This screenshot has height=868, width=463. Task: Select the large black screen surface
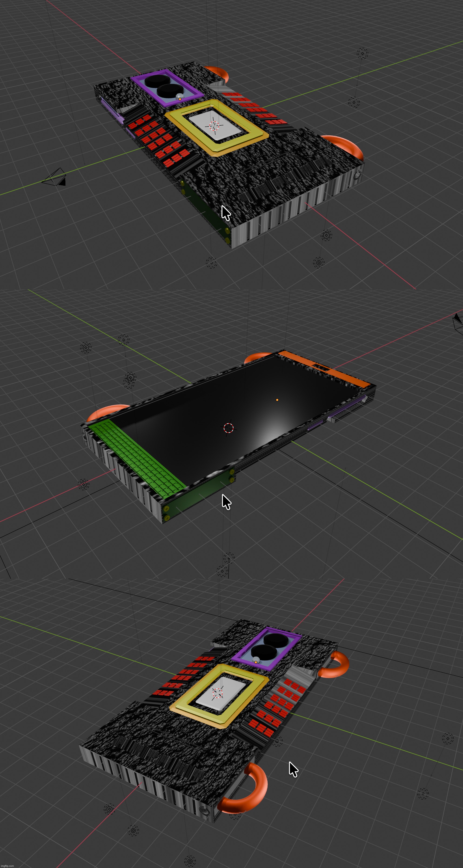pyautogui.click(x=219, y=414)
